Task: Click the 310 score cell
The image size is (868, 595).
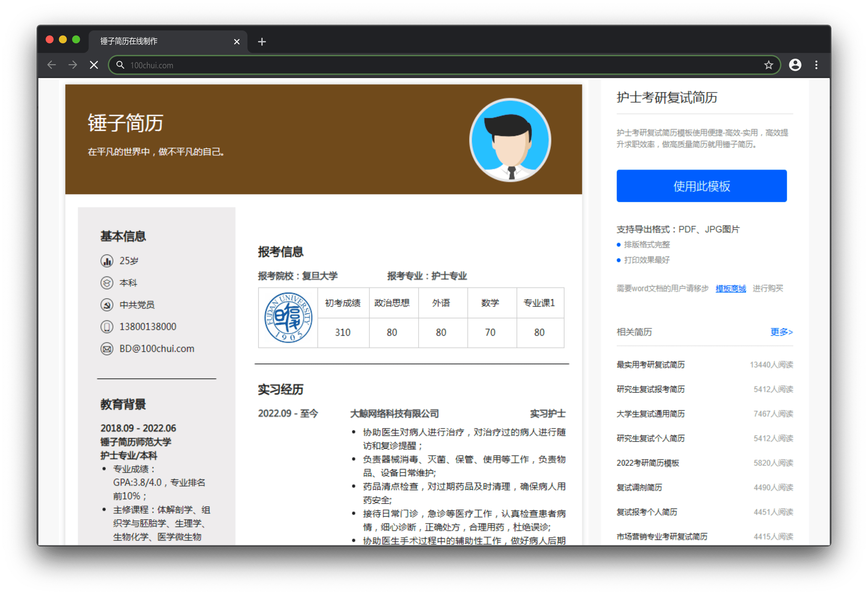Action: (342, 333)
